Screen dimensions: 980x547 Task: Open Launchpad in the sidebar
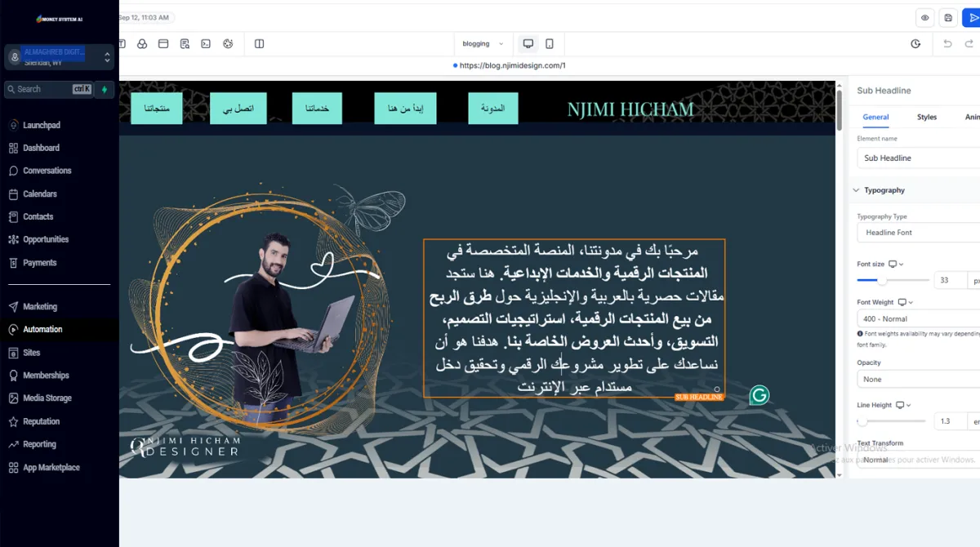[42, 125]
